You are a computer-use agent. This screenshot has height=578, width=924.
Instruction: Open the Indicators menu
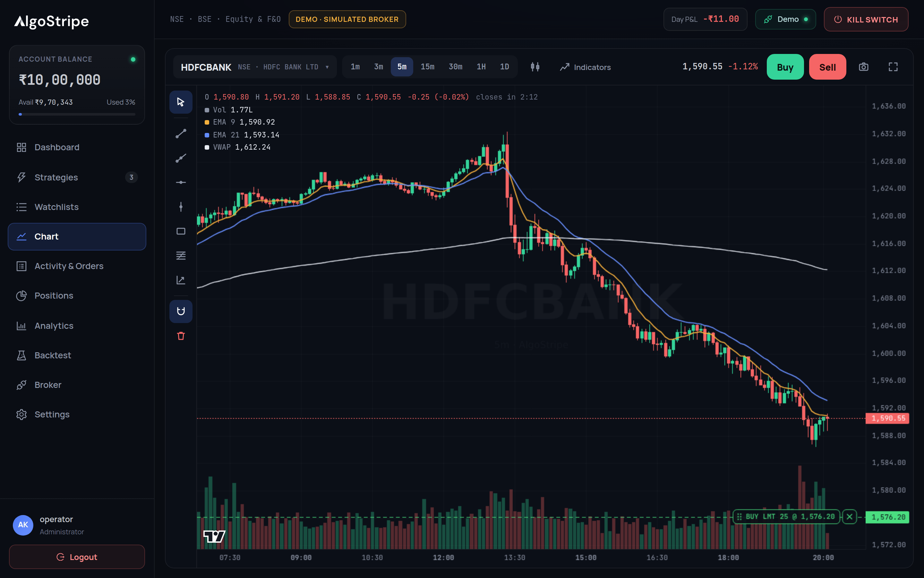(x=585, y=67)
